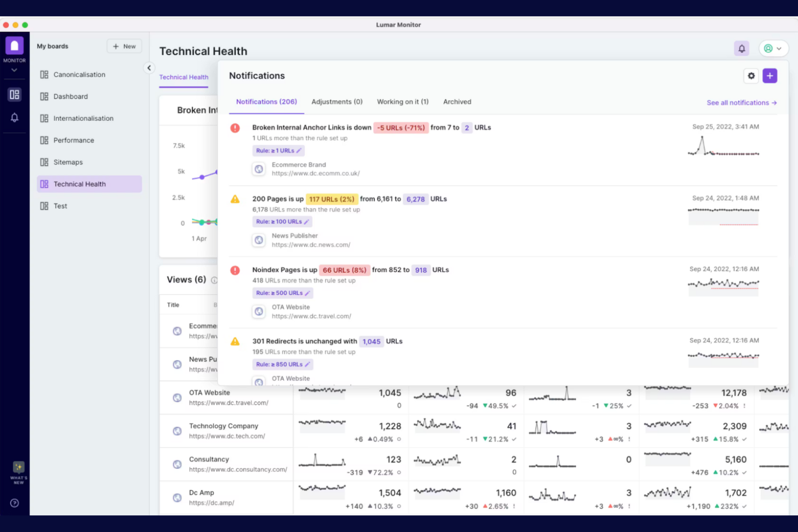Open the help question-mark icon

pos(15,503)
